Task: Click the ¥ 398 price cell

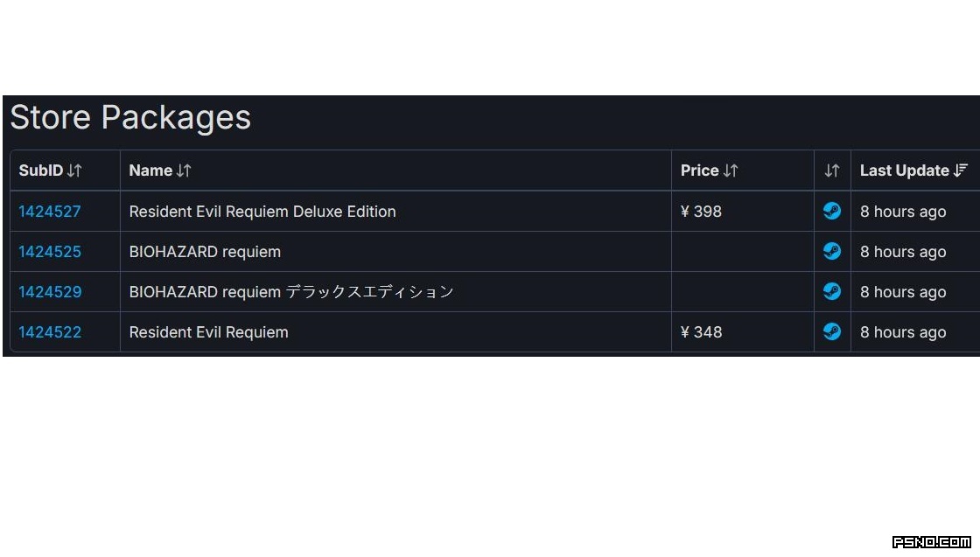Action: click(701, 212)
